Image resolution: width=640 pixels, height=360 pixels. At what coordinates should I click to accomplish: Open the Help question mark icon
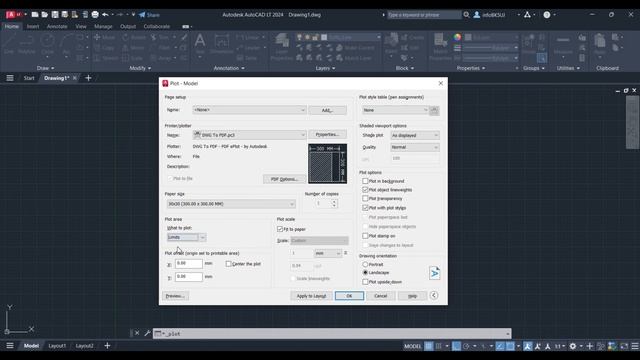547,15
